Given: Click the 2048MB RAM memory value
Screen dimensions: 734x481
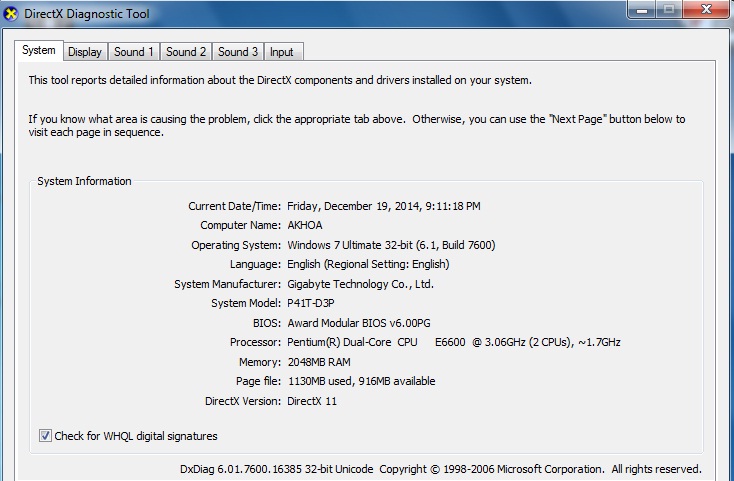Looking at the screenshot, I should click(319, 362).
